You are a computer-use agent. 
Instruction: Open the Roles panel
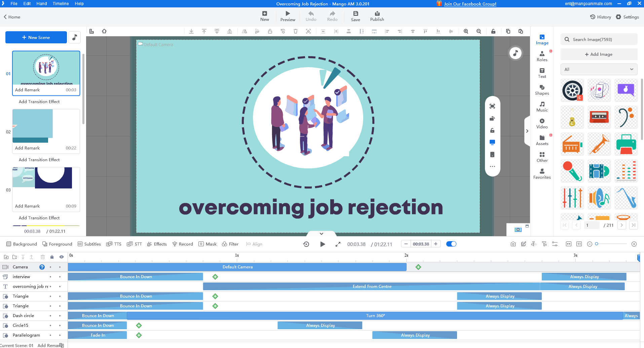point(542,56)
